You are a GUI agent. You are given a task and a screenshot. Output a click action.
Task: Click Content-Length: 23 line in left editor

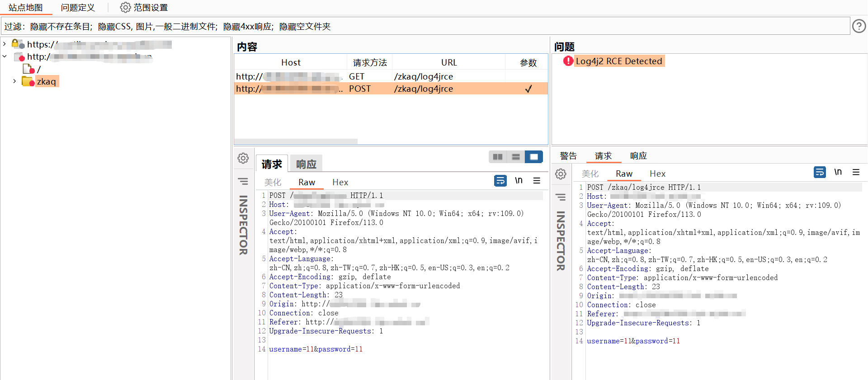[306, 295]
